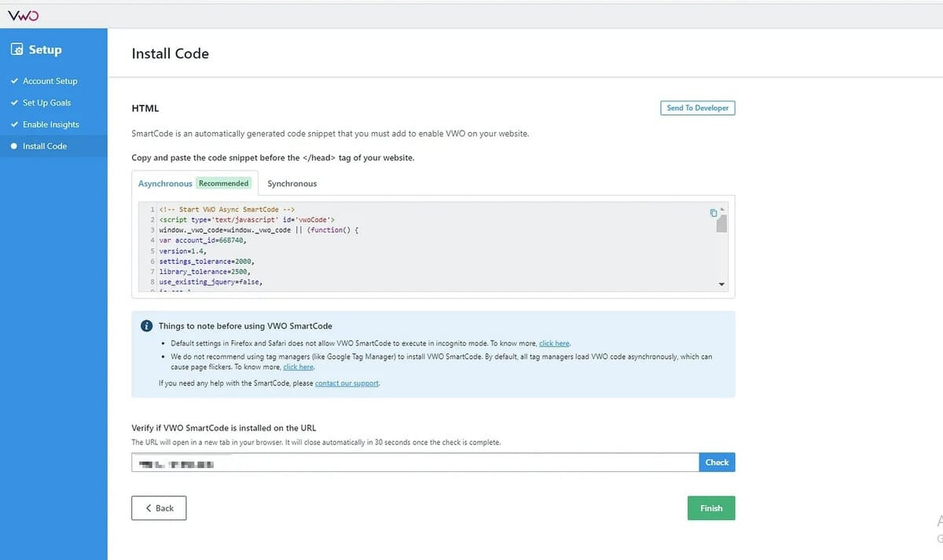Viewport: 943px width, 560px height.
Task: Go Back to the previous step
Action: [159, 508]
